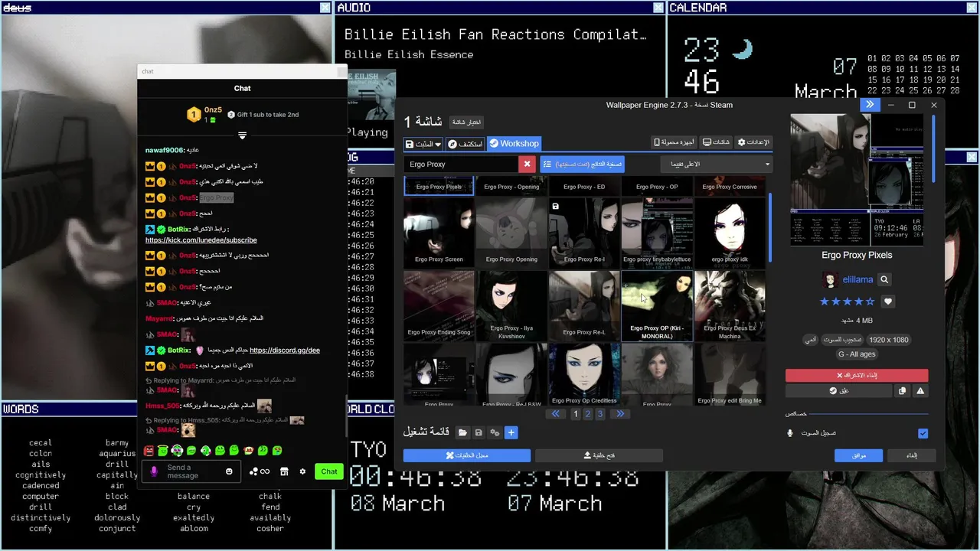980x551 pixels.
Task: Click the Steam comment button
Action: [839, 390]
